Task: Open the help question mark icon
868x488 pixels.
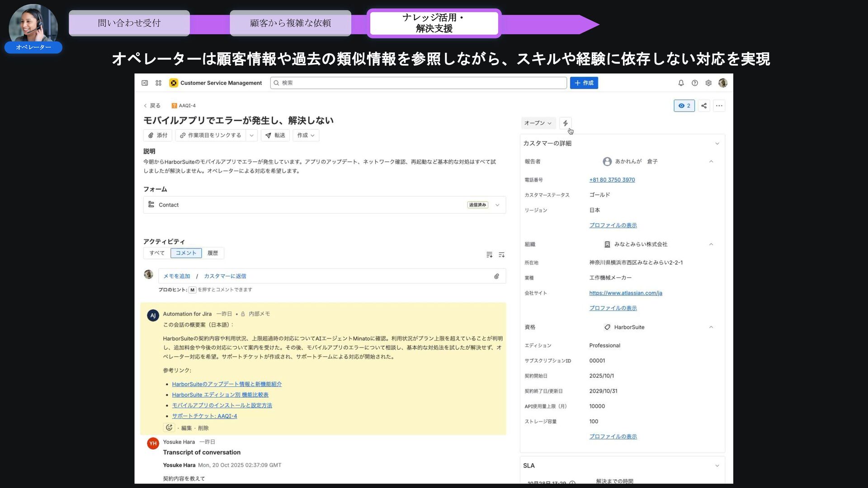Action: click(x=695, y=83)
